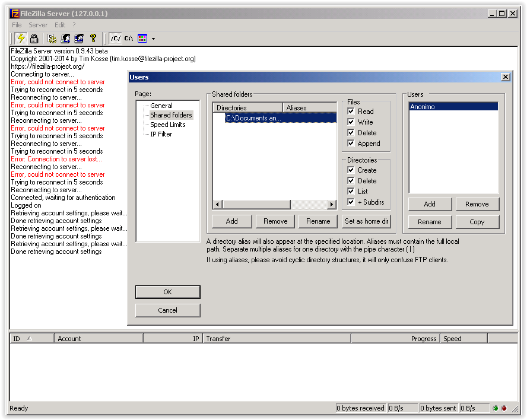
Task: Select the Speed Limits page
Action: coord(168,125)
